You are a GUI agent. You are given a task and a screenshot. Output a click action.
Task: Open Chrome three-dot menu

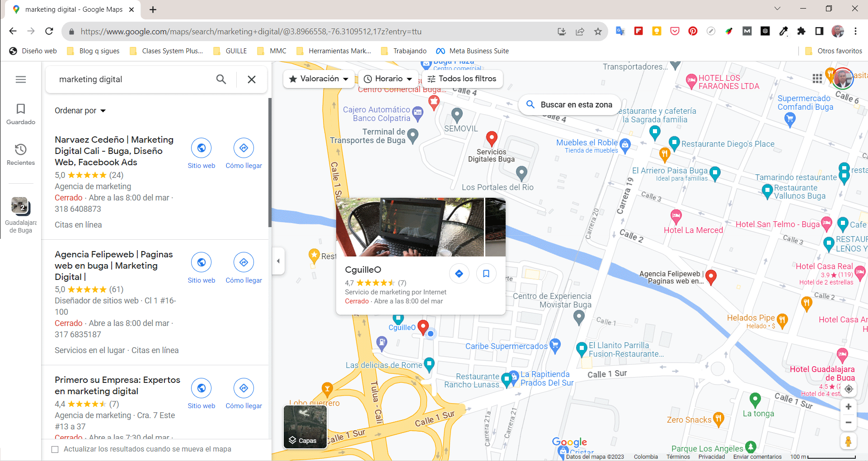(x=855, y=31)
